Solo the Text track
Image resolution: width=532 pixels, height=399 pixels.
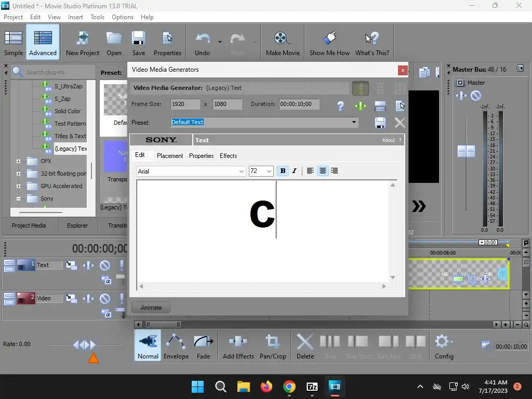(122, 265)
